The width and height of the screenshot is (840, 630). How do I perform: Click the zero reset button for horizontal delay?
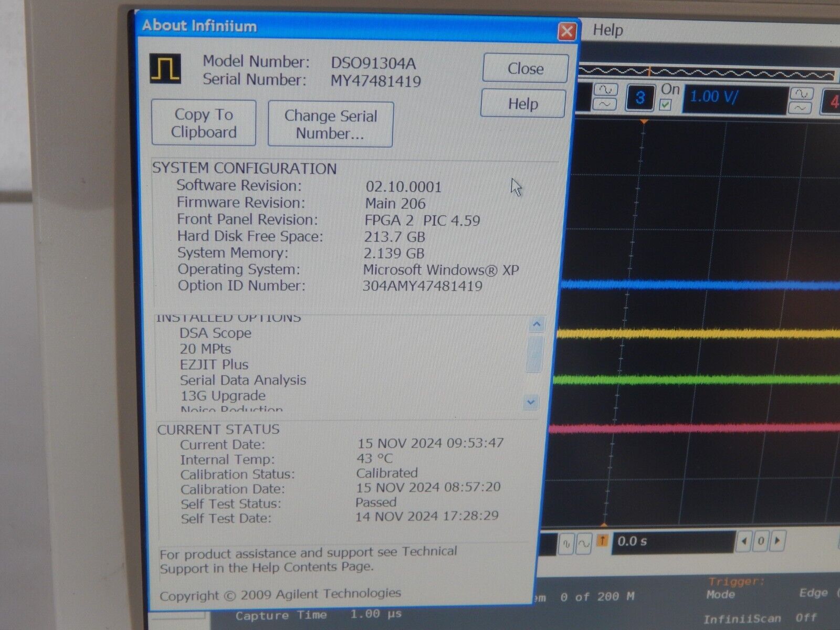pyautogui.click(x=761, y=541)
